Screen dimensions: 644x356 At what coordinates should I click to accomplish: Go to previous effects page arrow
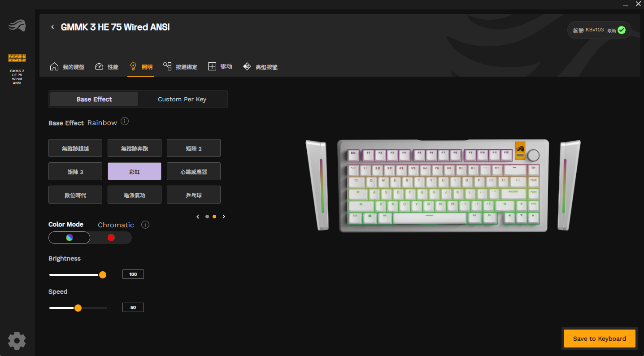pyautogui.click(x=198, y=217)
